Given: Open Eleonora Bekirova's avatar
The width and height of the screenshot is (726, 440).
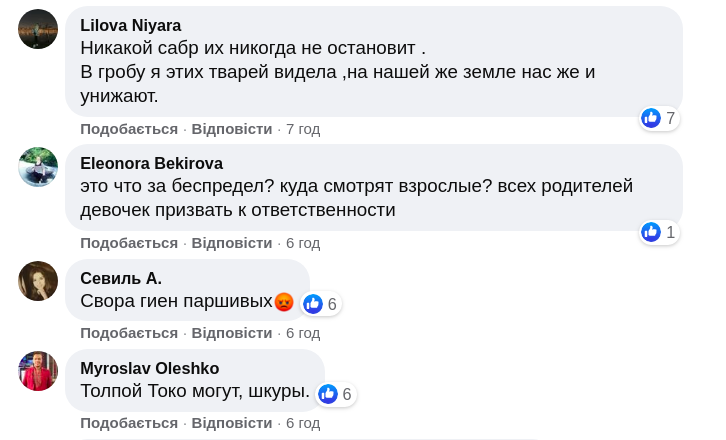Looking at the screenshot, I should point(38,167).
